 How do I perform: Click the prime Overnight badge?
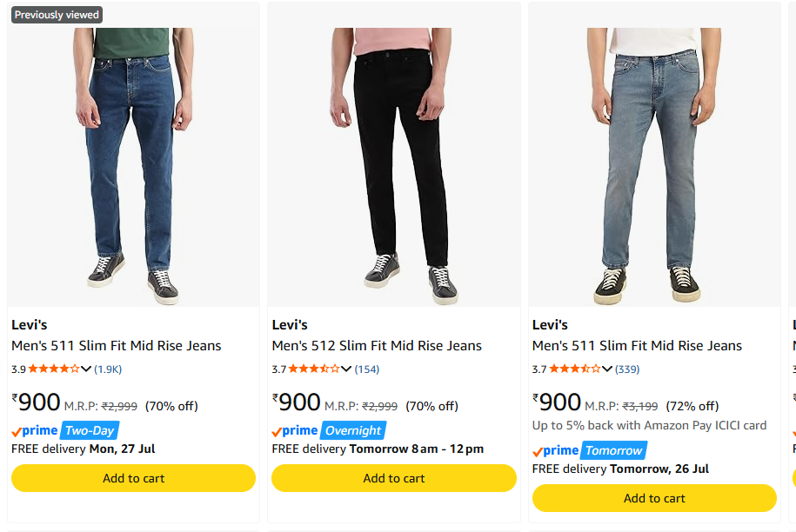point(329,430)
